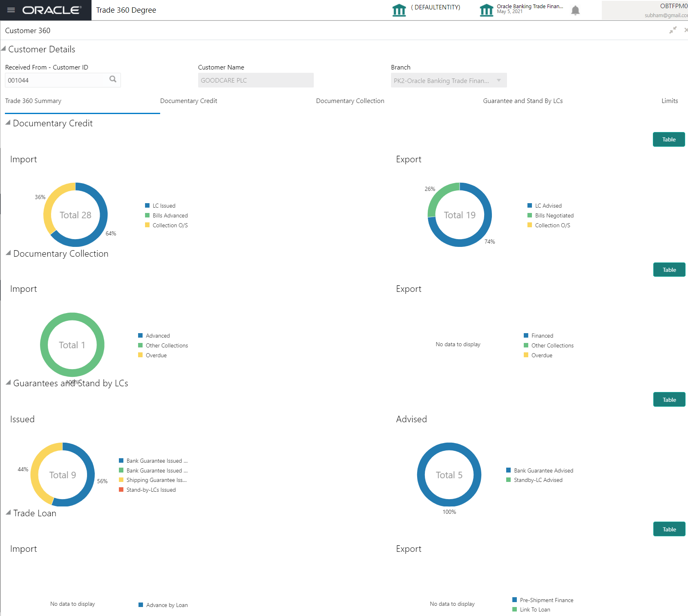Click the Oracle logo

52,10
